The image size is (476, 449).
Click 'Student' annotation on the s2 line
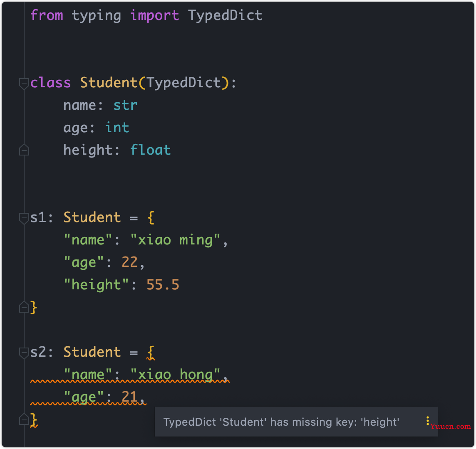92,352
